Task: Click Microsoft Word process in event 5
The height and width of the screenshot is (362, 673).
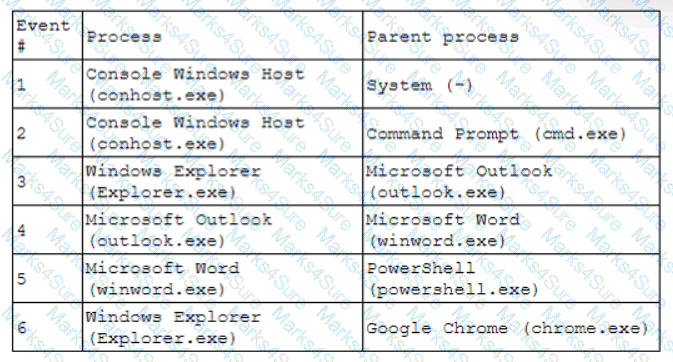Action: click(x=222, y=278)
